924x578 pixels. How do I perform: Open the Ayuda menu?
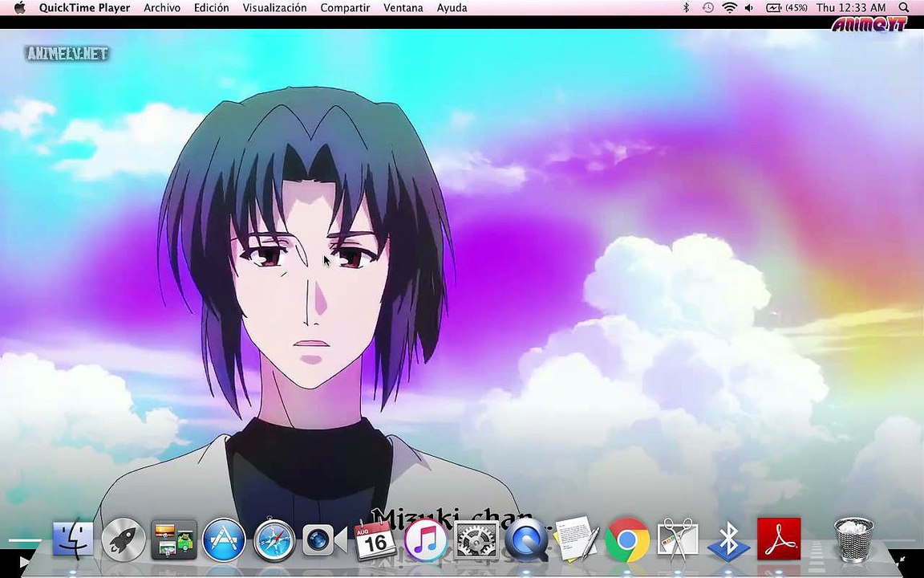point(452,8)
